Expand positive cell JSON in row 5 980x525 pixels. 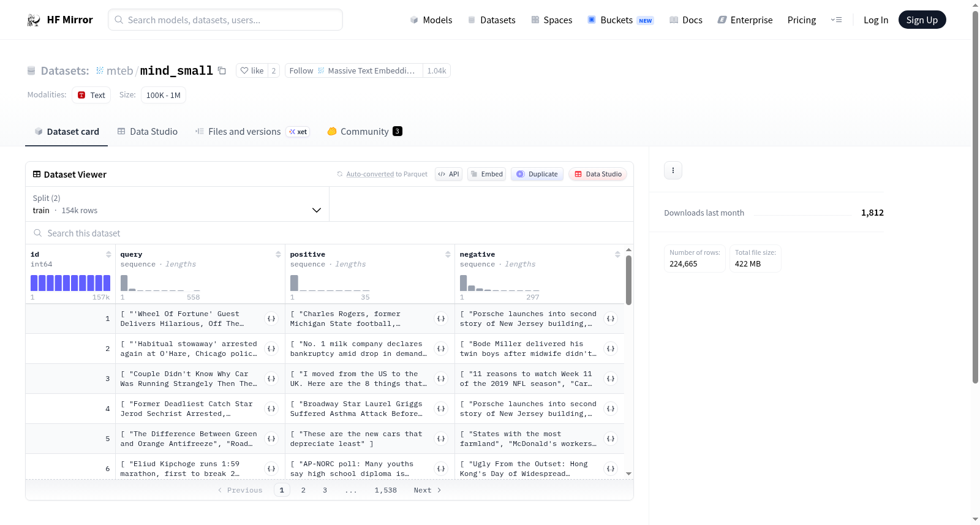(441, 439)
